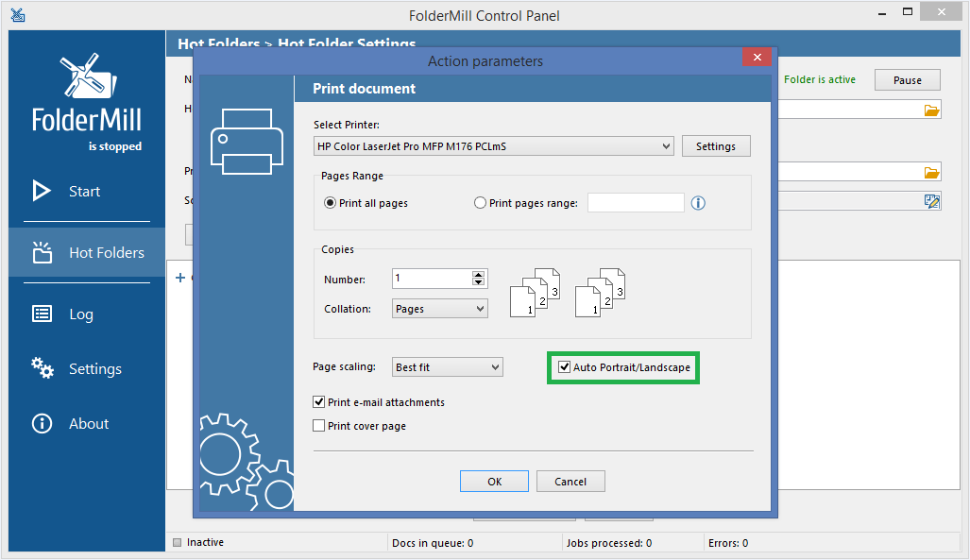The width and height of the screenshot is (970, 560).
Task: Enable Print cover page checkbox
Action: pyautogui.click(x=318, y=426)
